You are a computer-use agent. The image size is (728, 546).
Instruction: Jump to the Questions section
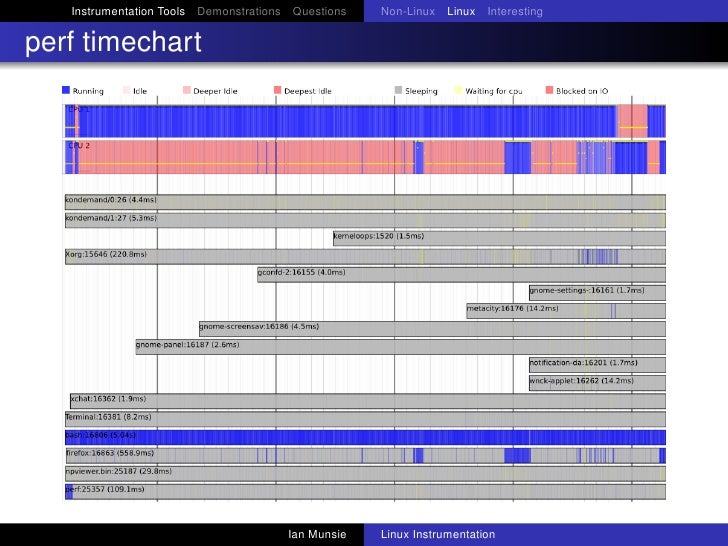point(319,12)
